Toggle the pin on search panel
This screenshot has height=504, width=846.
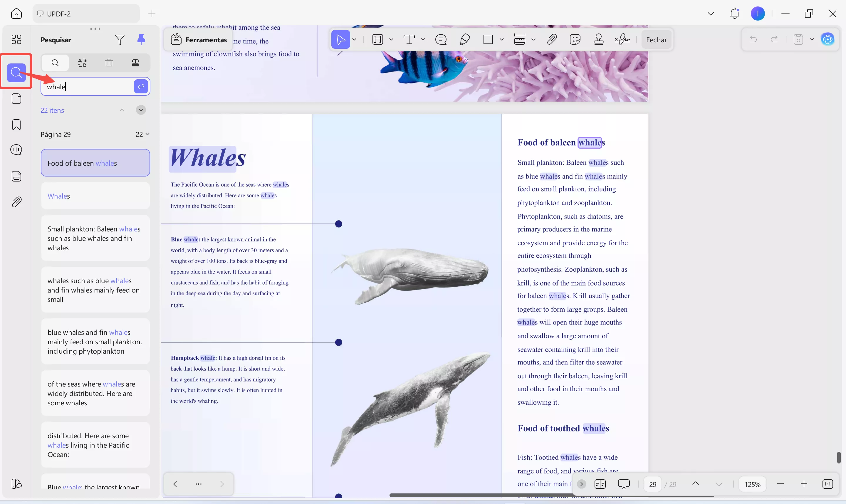[x=141, y=40]
